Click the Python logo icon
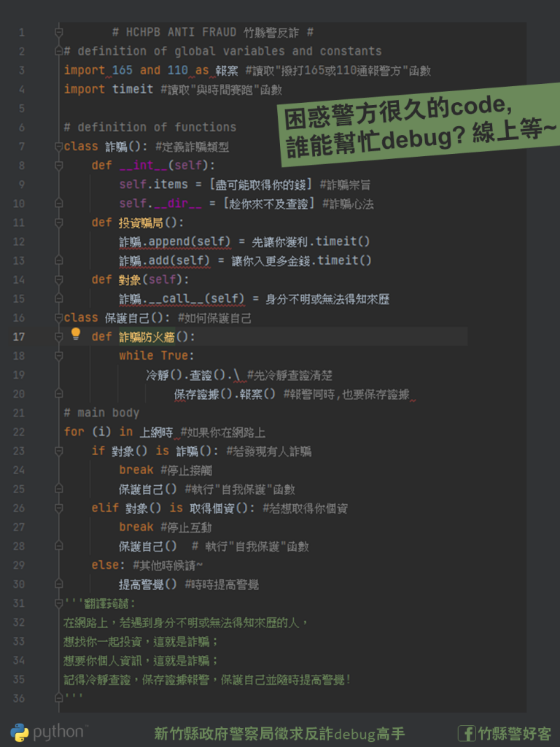Screen dimensions: 560x747 tap(20, 732)
